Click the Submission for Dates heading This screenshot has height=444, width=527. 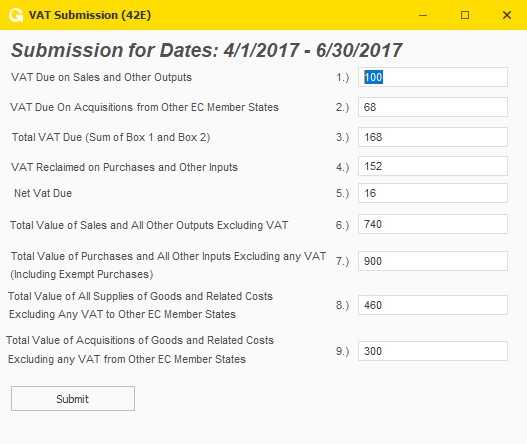click(x=206, y=50)
